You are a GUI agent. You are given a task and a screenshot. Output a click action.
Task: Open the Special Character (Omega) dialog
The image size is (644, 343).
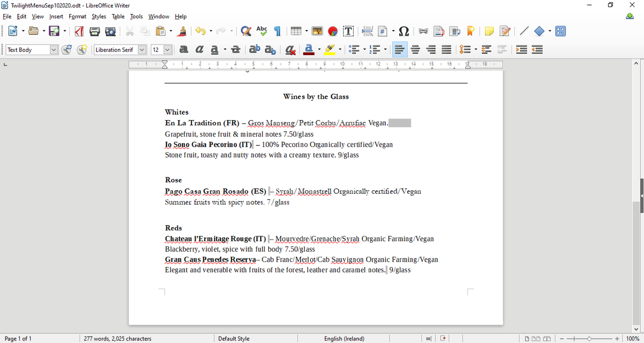[x=404, y=32]
